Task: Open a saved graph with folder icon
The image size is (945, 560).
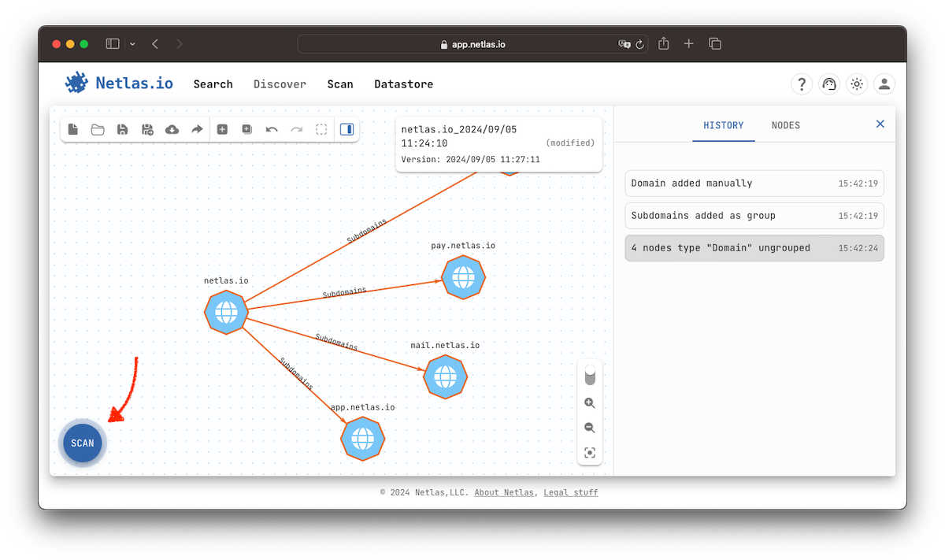Action: point(98,130)
